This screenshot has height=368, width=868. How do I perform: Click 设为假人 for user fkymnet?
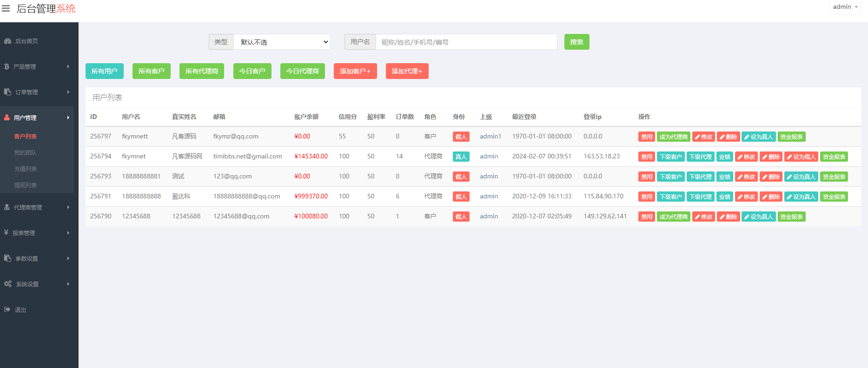click(x=801, y=157)
